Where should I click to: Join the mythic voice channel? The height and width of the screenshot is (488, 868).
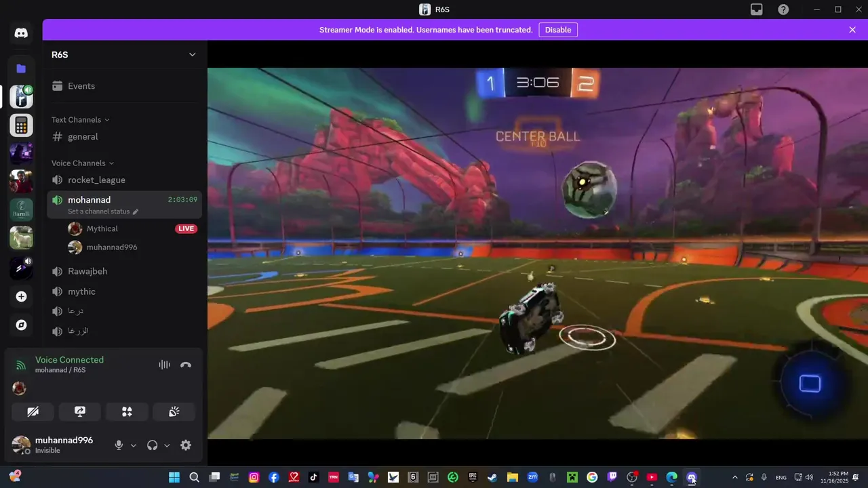[125, 291]
